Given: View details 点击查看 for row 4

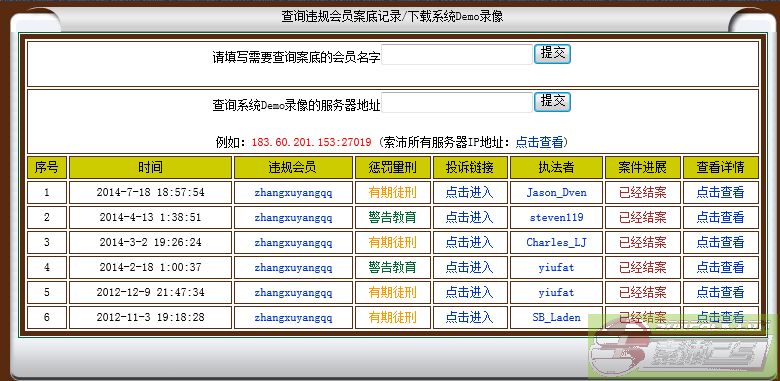Looking at the screenshot, I should 720,268.
